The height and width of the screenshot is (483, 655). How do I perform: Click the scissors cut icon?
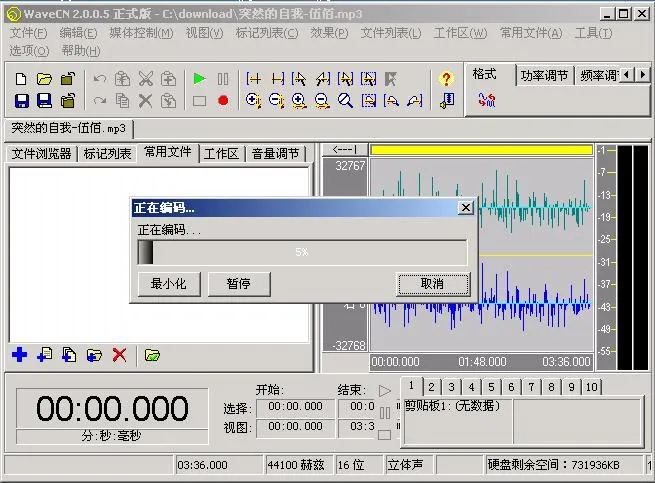(x=145, y=79)
